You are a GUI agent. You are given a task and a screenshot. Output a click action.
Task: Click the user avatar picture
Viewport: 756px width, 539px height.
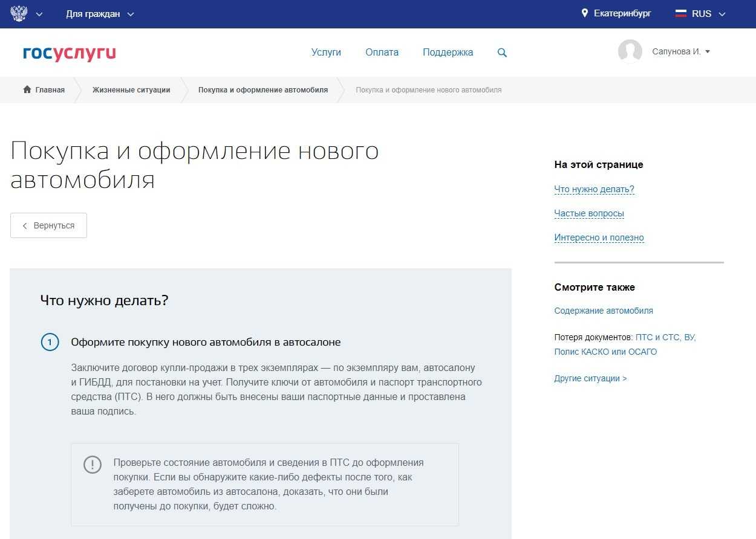[x=630, y=52]
